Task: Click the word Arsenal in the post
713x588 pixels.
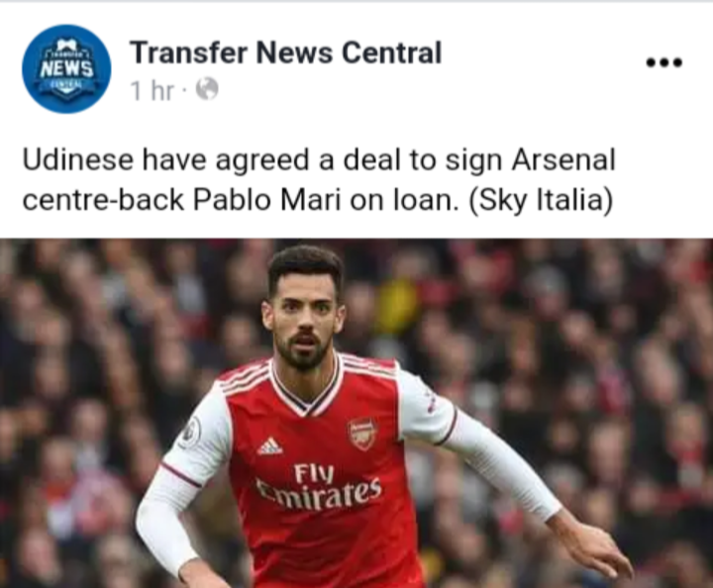Action: [563, 160]
